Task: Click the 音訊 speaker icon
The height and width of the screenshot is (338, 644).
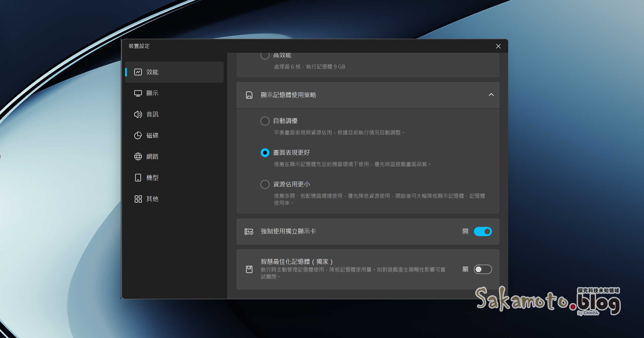Action: point(138,114)
